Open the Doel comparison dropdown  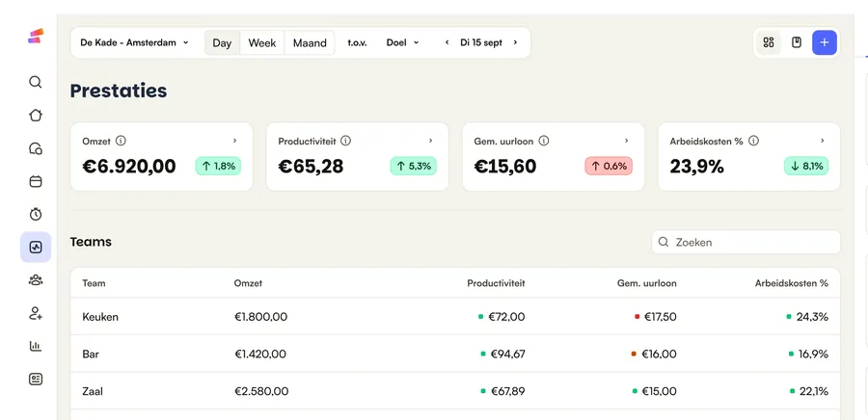click(x=402, y=42)
